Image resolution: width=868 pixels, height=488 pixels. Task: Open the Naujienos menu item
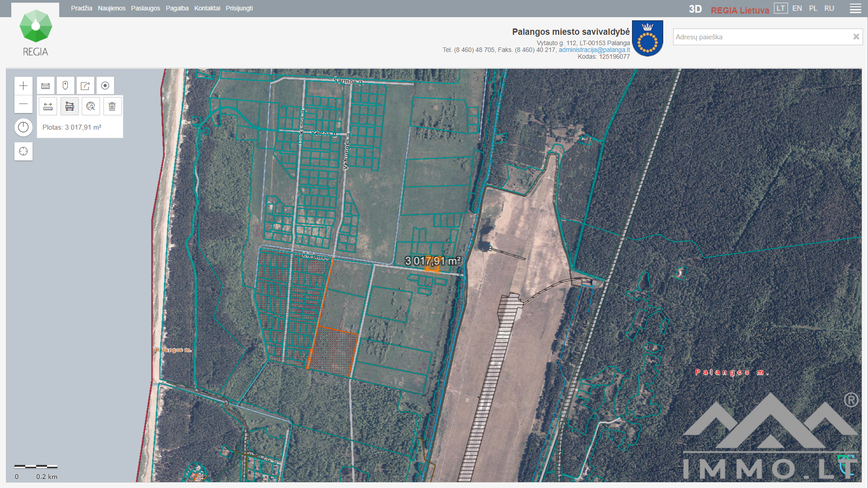pos(112,9)
